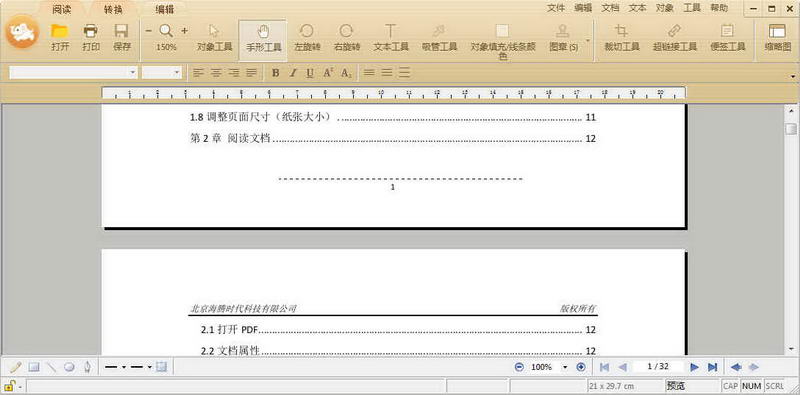
Task: Jump to the last page
Action: point(713,367)
